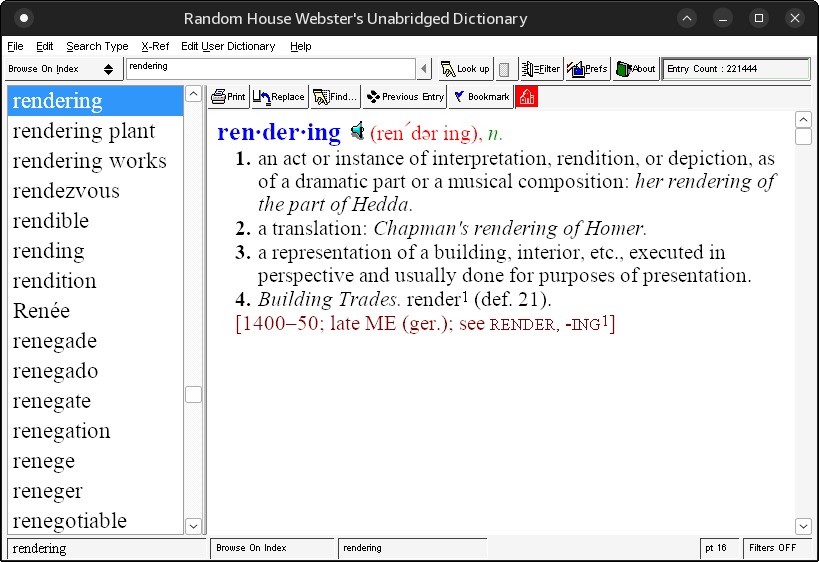This screenshot has height=562, width=819.
Task: Click the search input field
Action: click(270, 68)
